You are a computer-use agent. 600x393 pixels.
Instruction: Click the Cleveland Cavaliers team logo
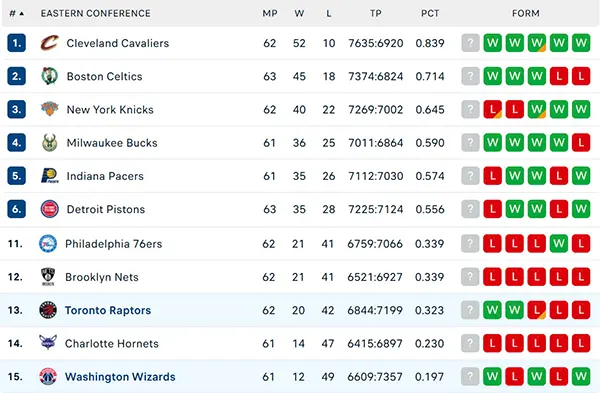pos(50,43)
